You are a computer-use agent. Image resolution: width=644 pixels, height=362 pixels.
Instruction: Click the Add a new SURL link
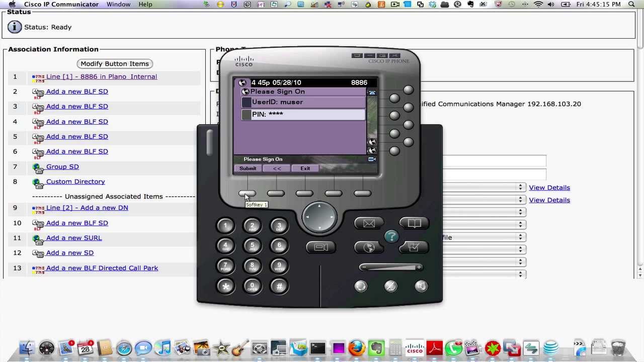[x=74, y=238]
